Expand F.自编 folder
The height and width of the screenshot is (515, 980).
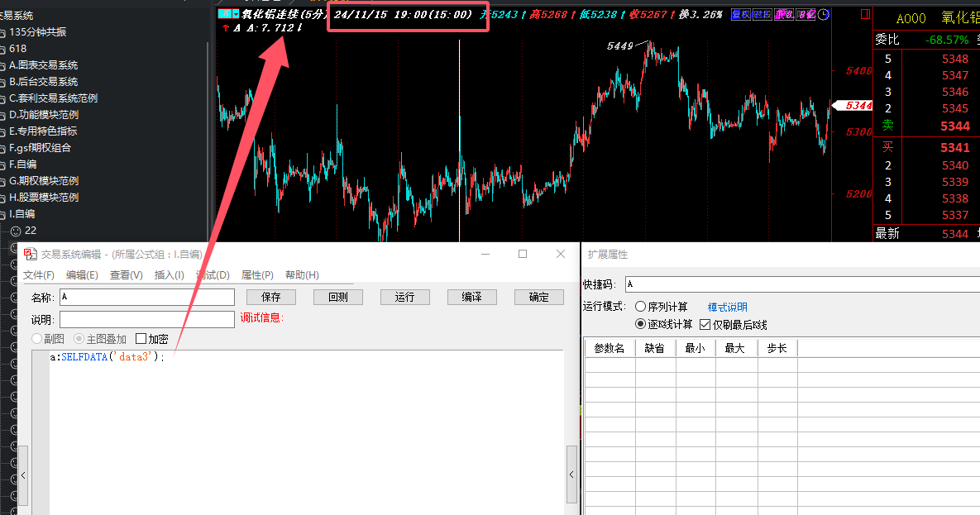click(x=22, y=165)
